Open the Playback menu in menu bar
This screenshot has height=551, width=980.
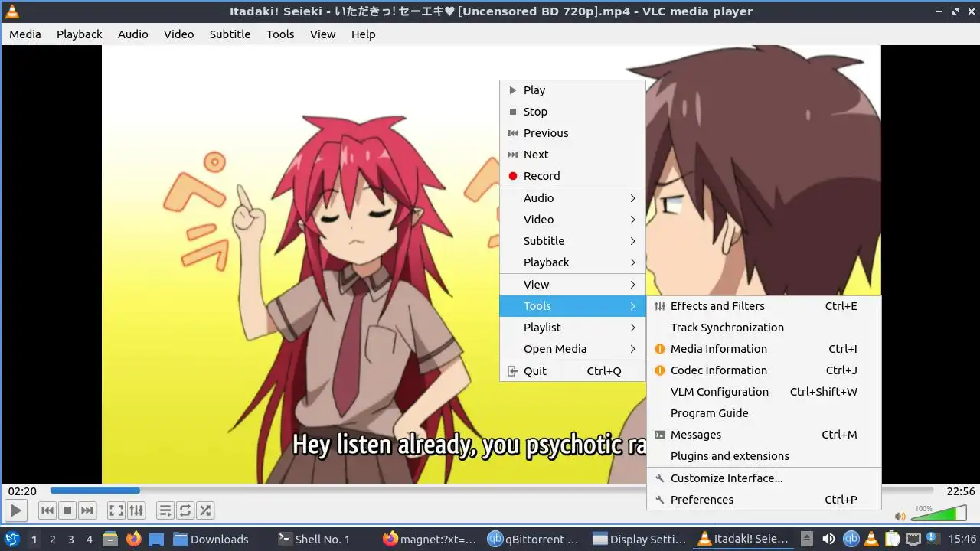(80, 34)
